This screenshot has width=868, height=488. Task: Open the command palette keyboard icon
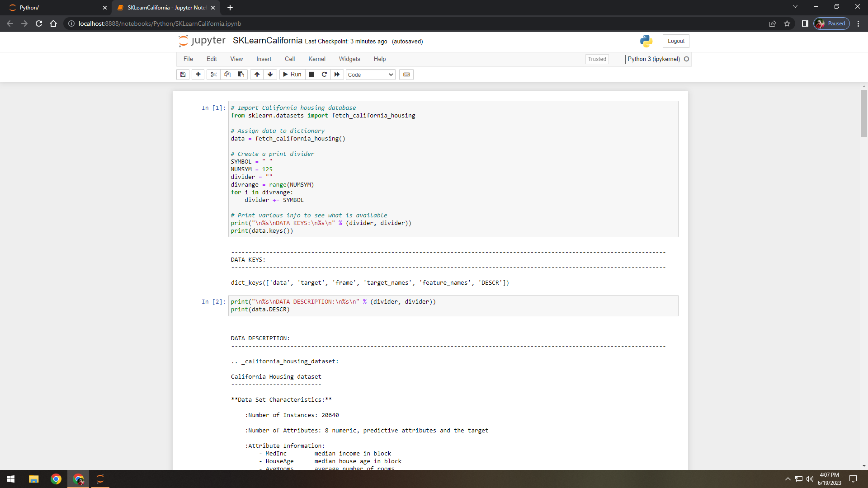(406, 75)
